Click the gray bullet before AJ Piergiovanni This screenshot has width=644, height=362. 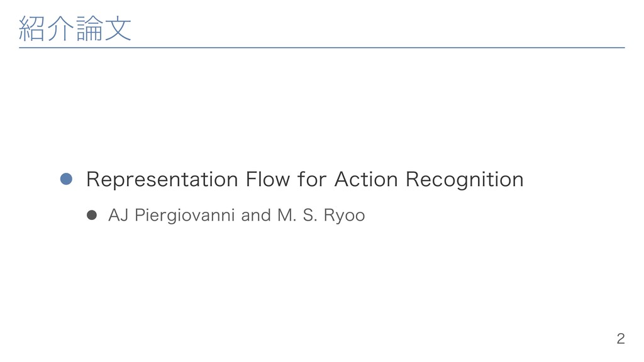pos(92,215)
